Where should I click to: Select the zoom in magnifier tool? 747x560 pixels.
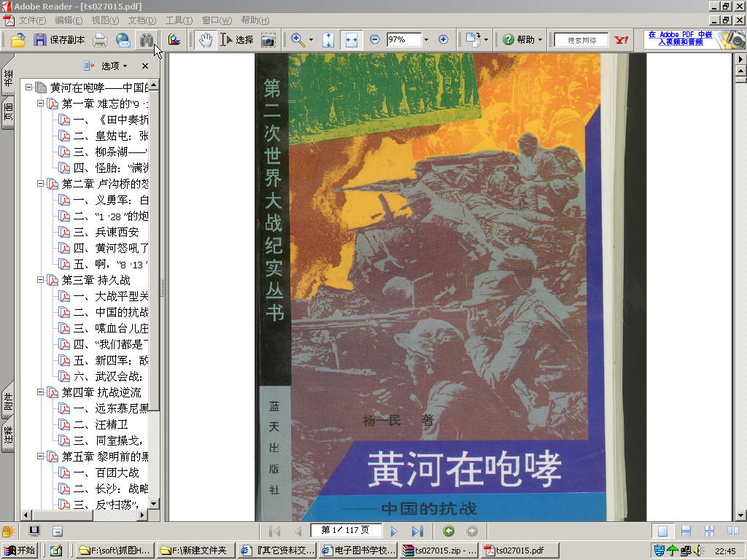298,40
